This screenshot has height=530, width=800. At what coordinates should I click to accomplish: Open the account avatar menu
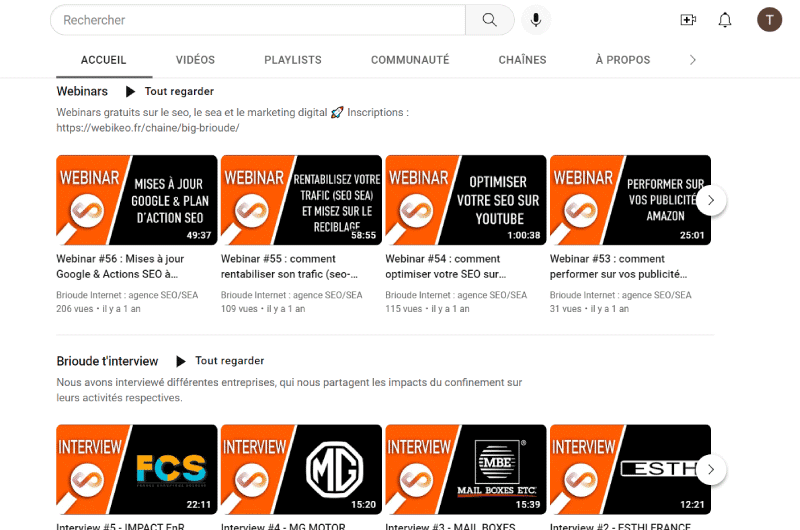(x=769, y=20)
